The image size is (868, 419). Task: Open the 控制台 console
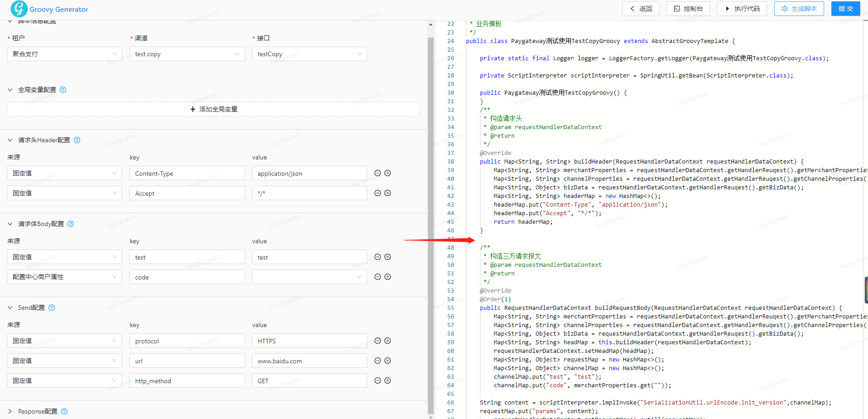[x=688, y=9]
